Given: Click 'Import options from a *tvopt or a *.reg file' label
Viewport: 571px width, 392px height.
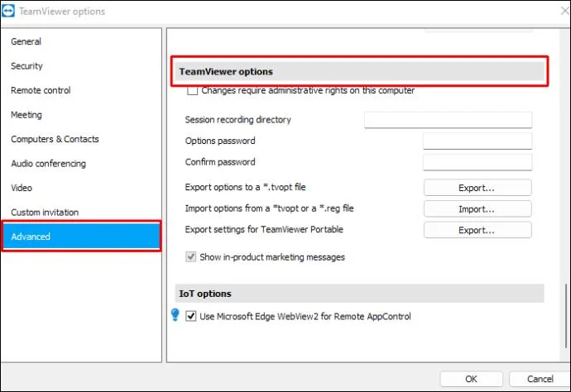Looking at the screenshot, I should pos(269,208).
